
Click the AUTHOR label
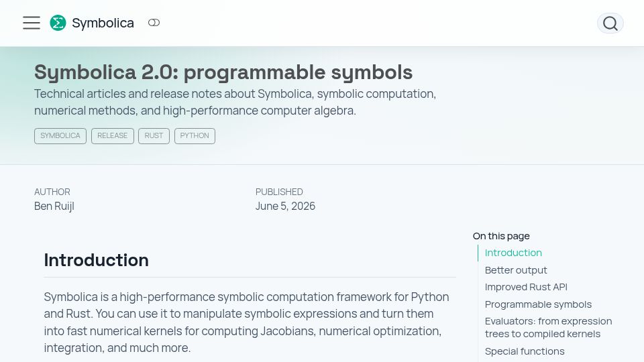click(x=52, y=192)
